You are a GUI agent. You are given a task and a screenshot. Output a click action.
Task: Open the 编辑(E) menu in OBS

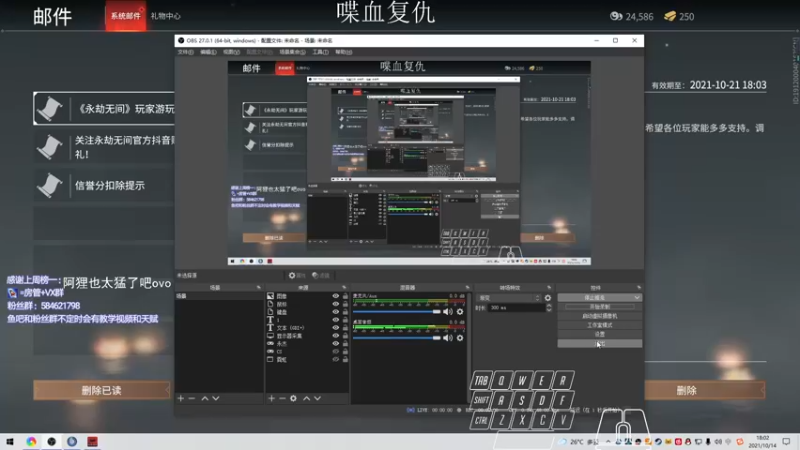pyautogui.click(x=208, y=52)
